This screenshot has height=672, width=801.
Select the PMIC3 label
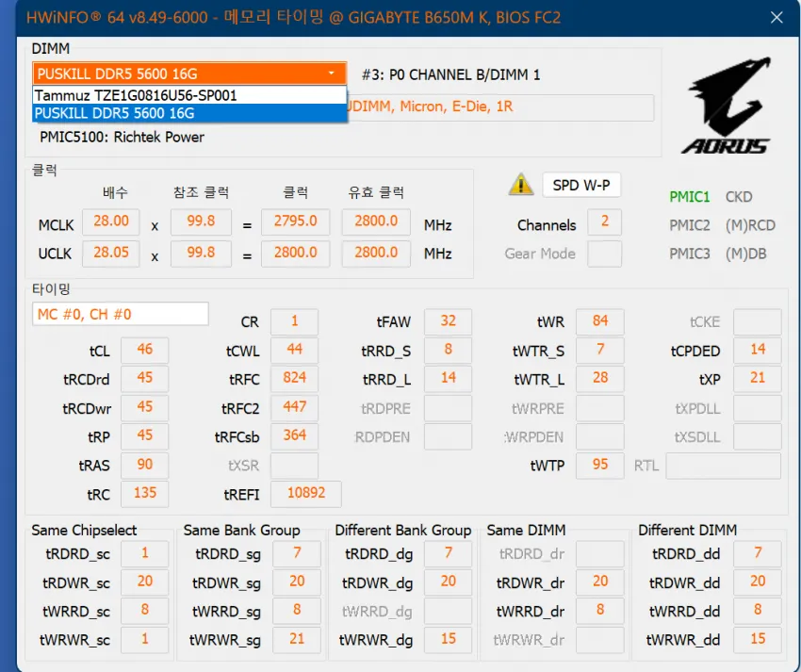point(689,254)
